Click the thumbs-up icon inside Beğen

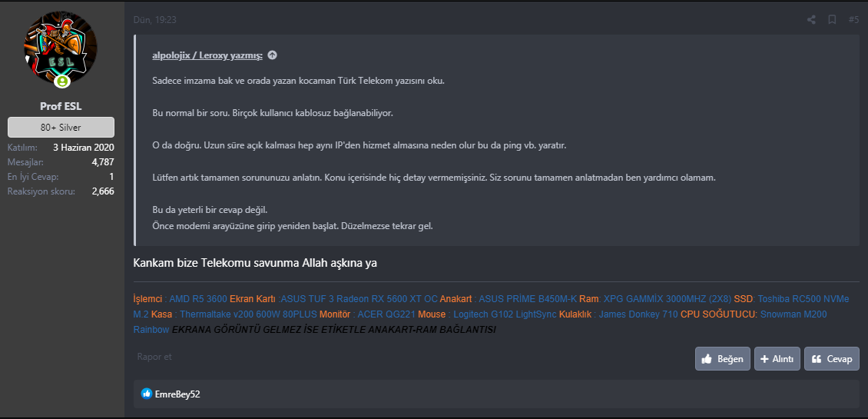707,359
